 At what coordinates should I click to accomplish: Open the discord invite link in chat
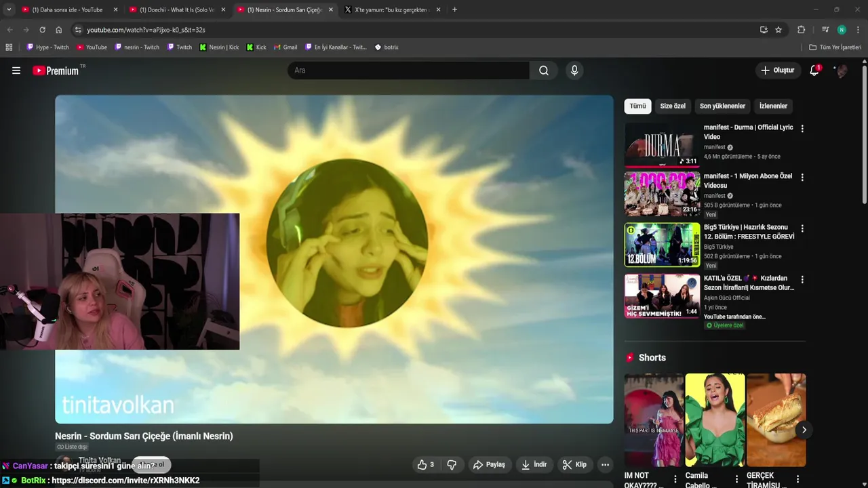click(x=125, y=480)
